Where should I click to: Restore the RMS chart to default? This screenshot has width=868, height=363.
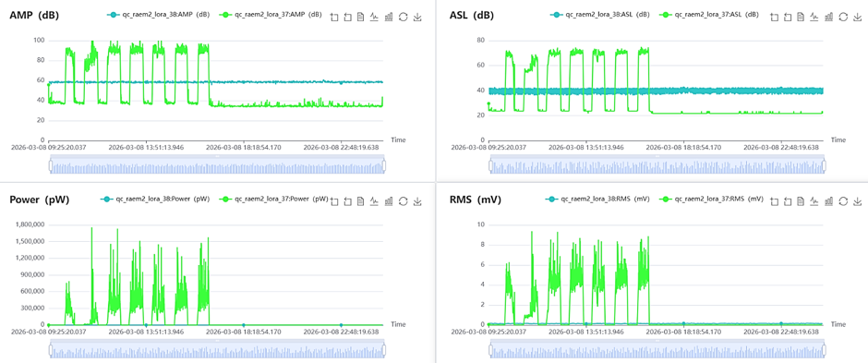pos(843,201)
